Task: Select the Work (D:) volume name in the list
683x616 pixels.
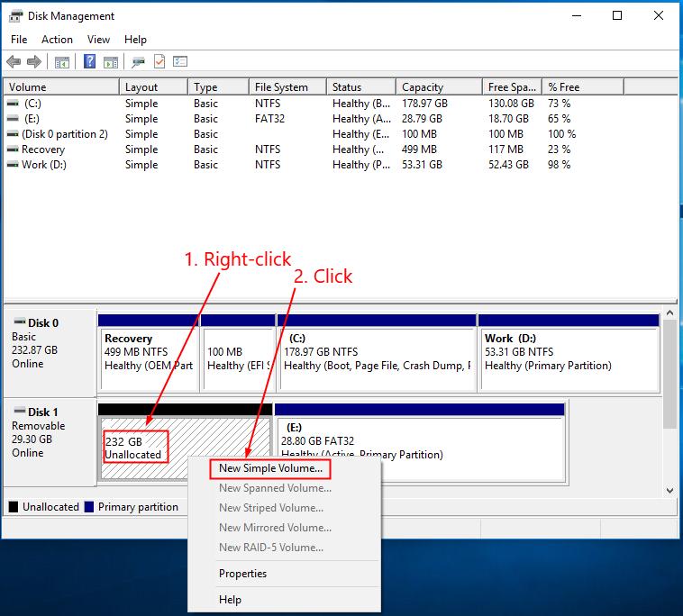Action: point(44,165)
